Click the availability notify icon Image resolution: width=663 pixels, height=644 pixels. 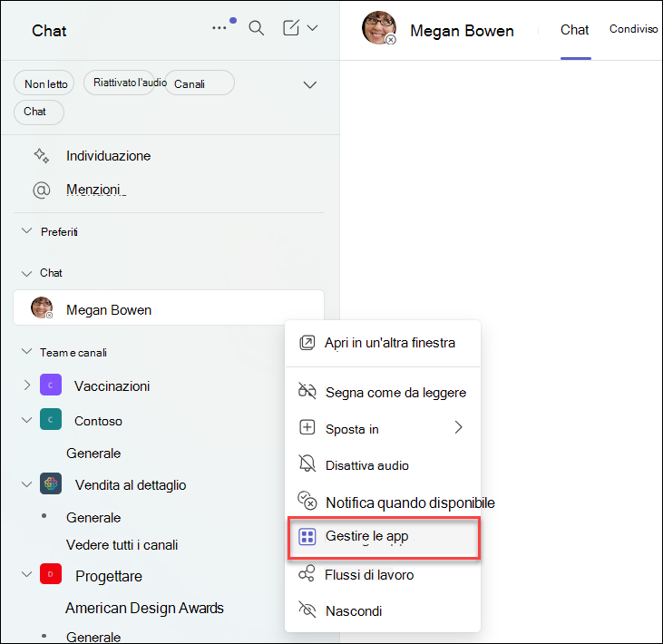pos(307,501)
